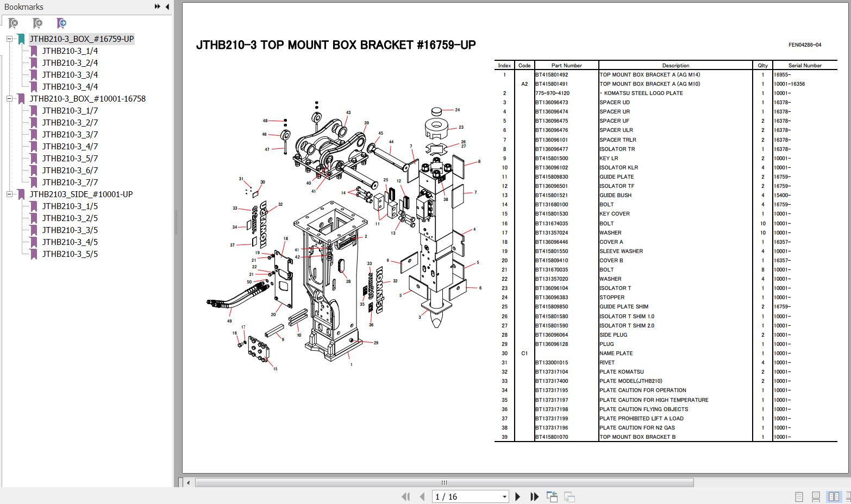
Task: Collapse the JTHB210-3_BOX_#10001-16758 bookmark
Action: tap(10, 99)
